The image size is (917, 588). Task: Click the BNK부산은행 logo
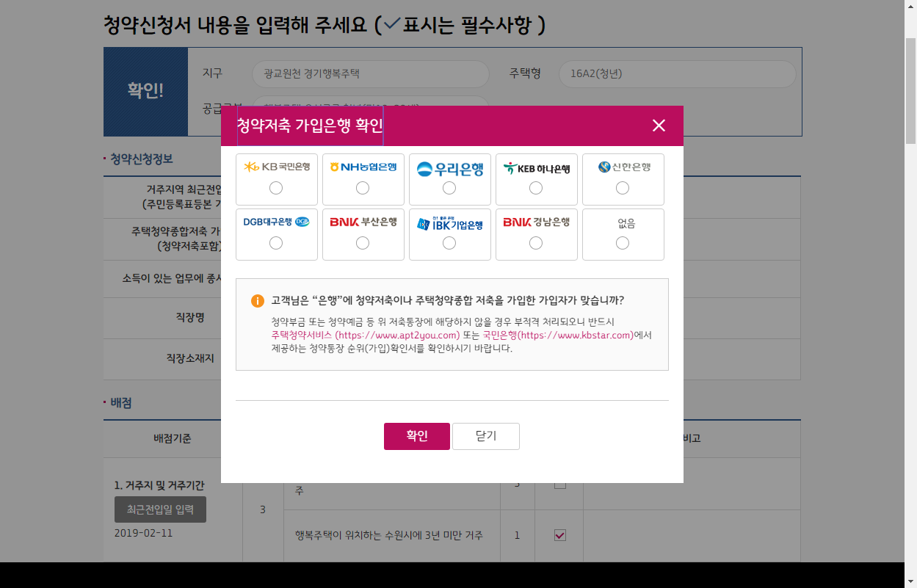(x=363, y=222)
